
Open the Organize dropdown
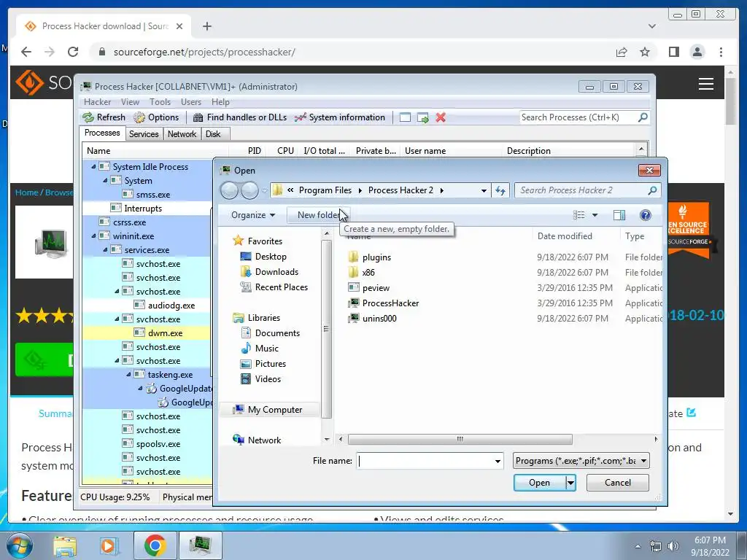click(252, 215)
